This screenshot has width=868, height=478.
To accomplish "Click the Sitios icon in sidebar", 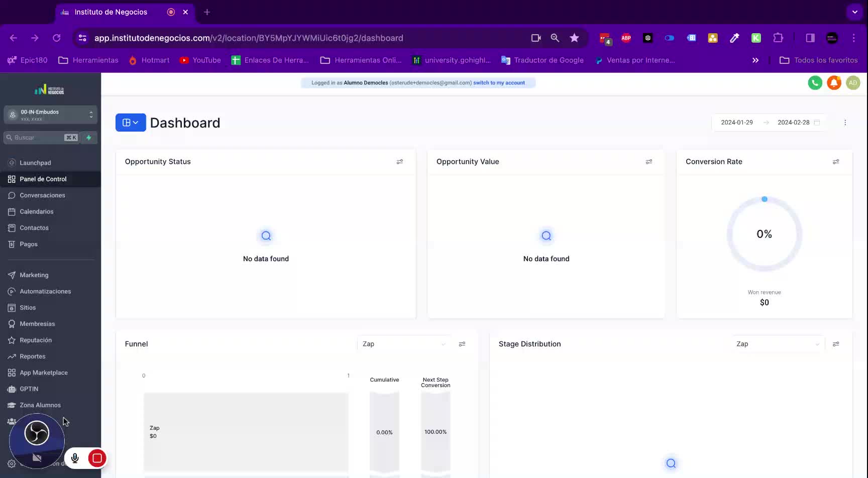I will [x=12, y=308].
